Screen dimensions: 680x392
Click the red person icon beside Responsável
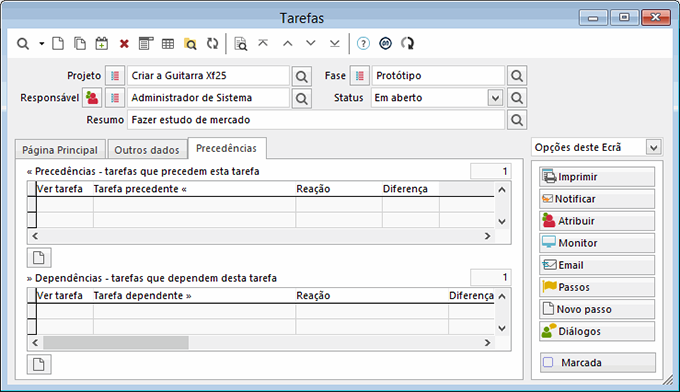click(92, 98)
